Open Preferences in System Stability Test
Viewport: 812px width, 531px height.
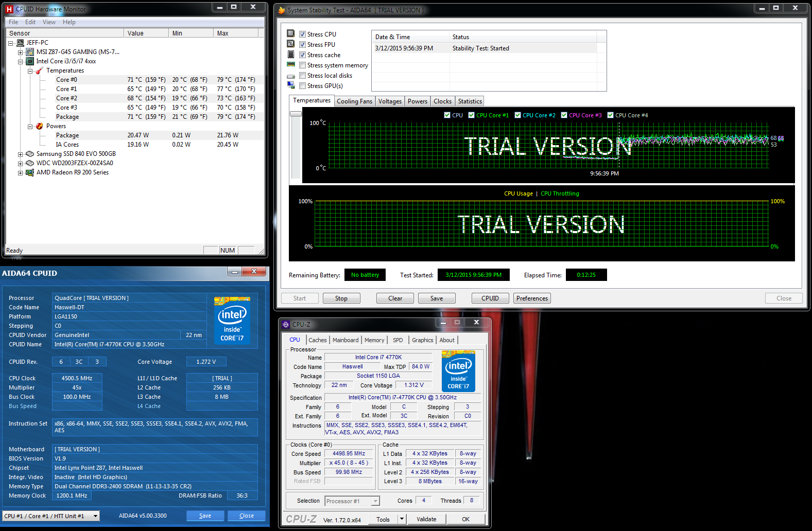click(532, 298)
